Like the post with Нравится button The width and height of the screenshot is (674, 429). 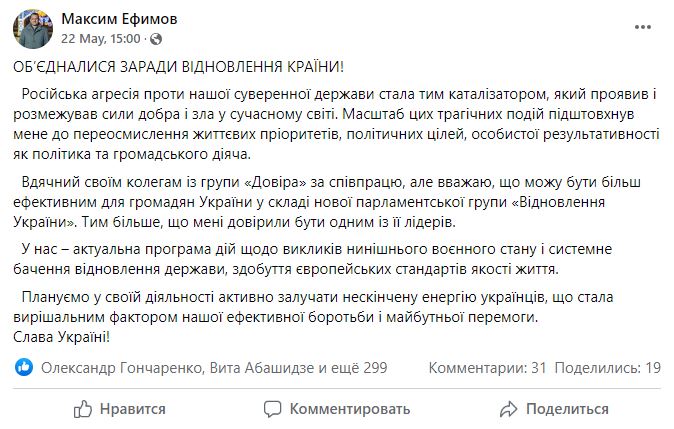click(x=119, y=409)
